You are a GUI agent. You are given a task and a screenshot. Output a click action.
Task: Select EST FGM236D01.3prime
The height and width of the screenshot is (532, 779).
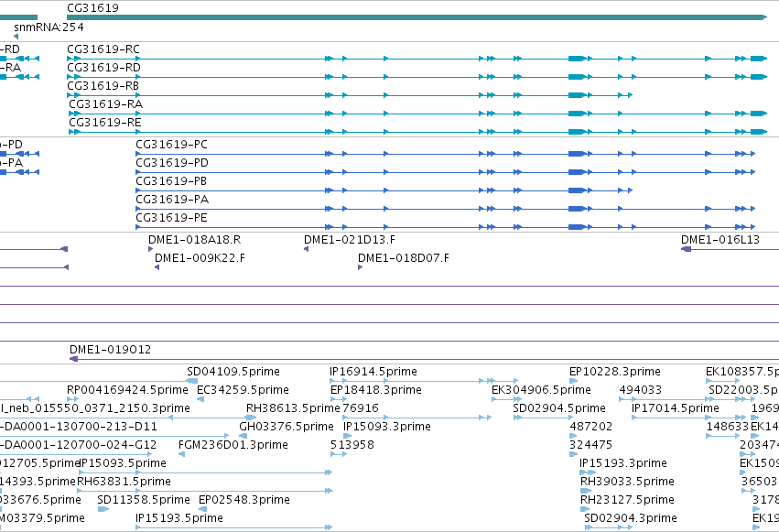(233, 445)
